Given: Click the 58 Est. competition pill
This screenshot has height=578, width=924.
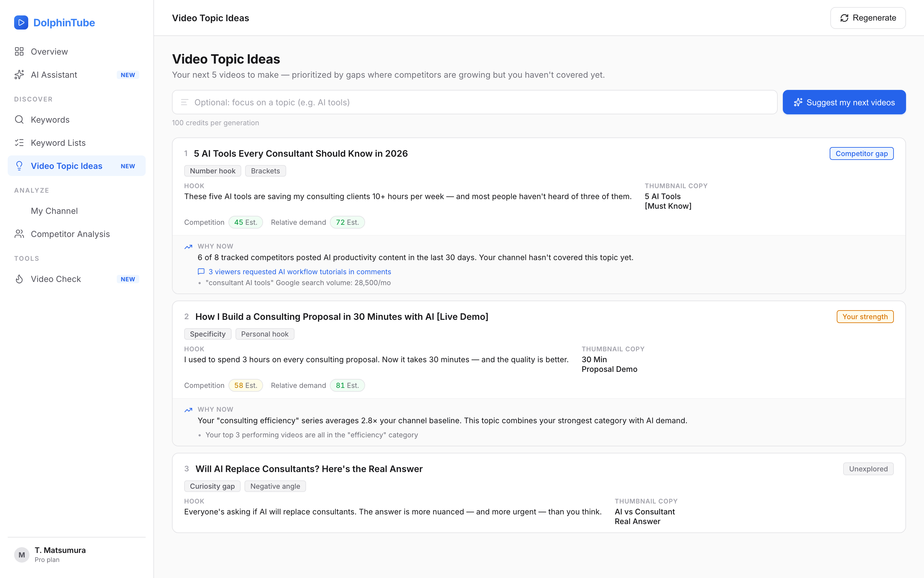Looking at the screenshot, I should 245,385.
